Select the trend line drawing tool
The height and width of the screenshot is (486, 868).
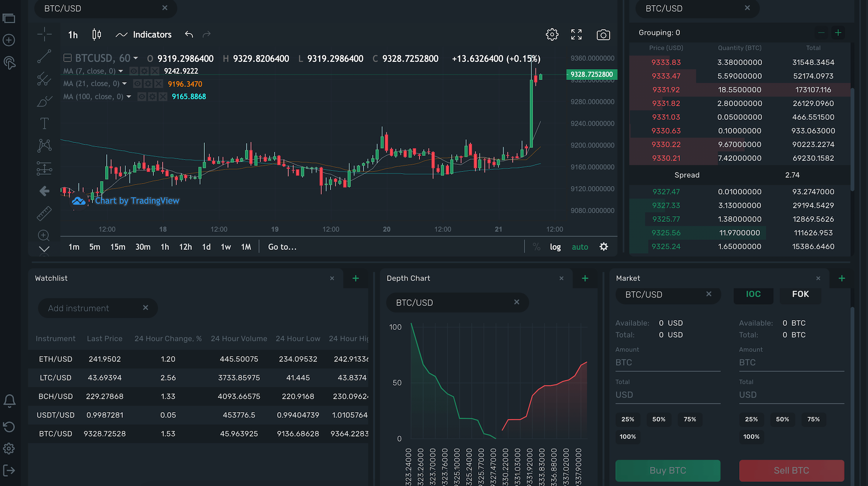point(44,56)
